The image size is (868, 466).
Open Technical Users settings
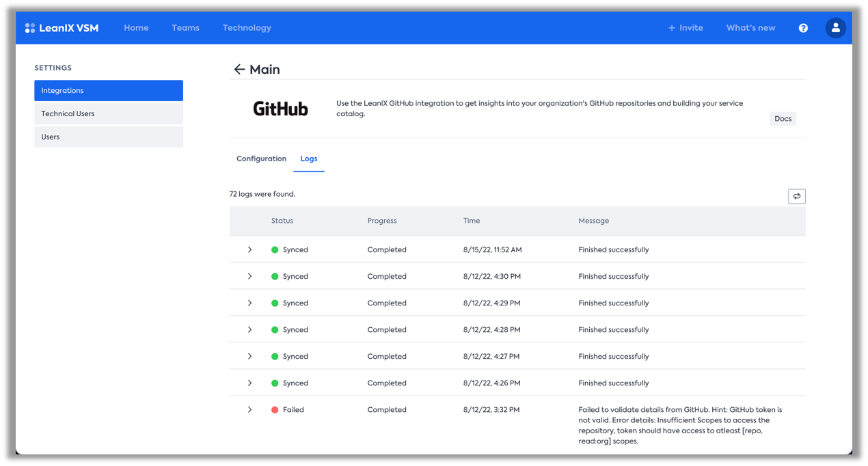tap(109, 114)
